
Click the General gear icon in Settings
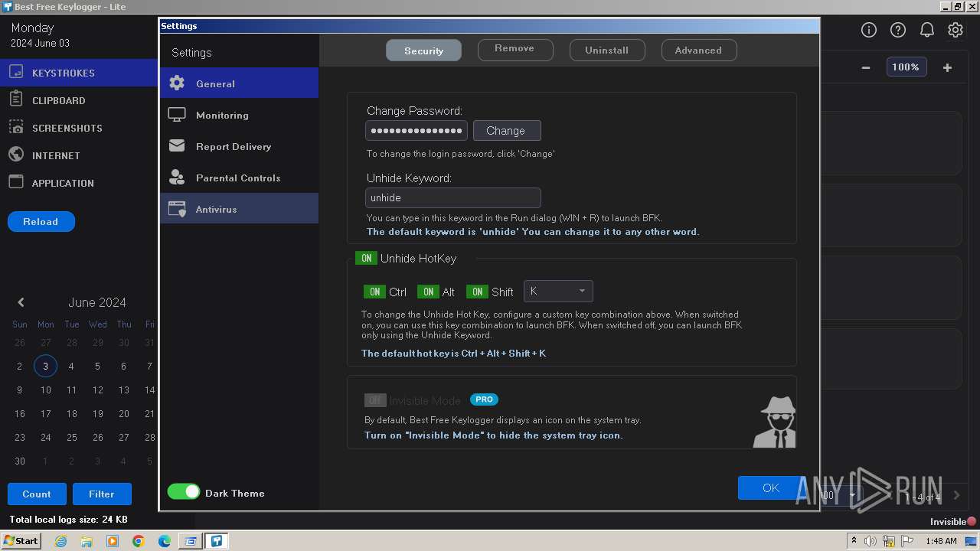[x=177, y=83]
